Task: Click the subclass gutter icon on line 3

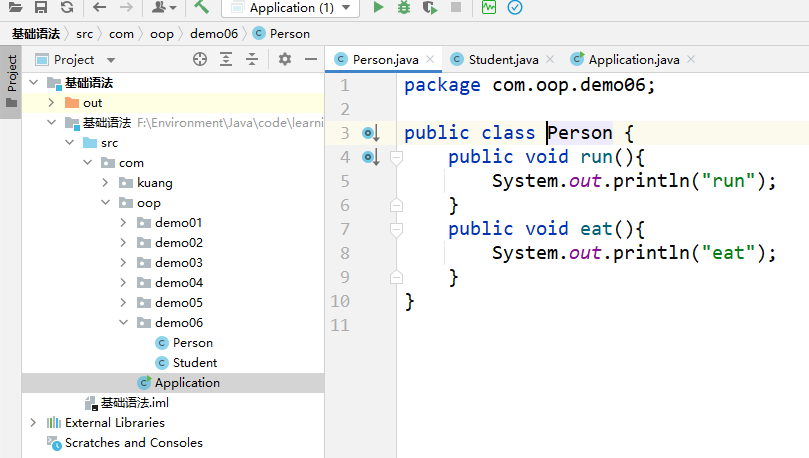Action: click(x=371, y=133)
